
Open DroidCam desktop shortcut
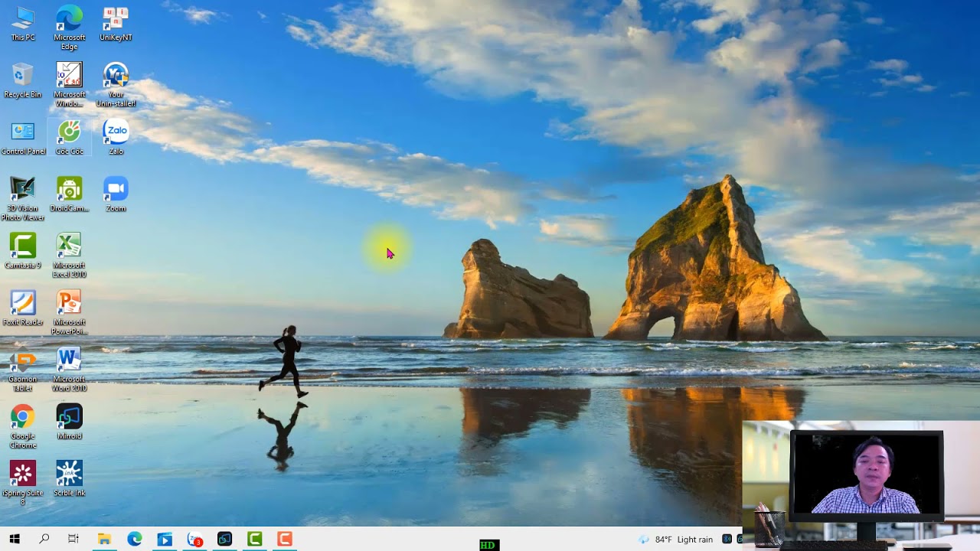70,194
